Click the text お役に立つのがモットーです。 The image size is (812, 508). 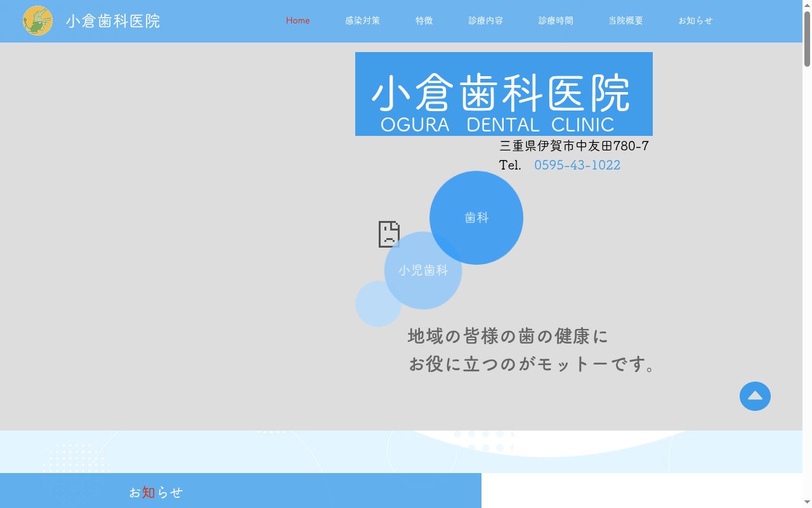(x=532, y=364)
